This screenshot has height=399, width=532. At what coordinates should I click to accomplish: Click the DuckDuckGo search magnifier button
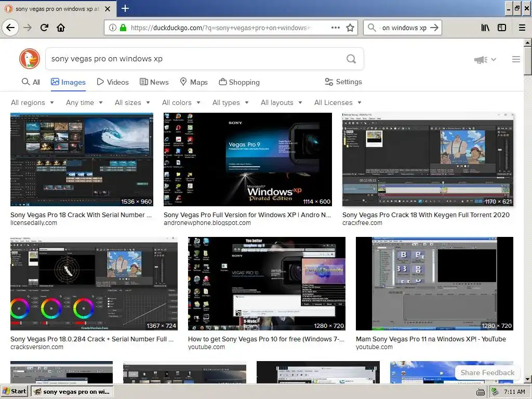[351, 59]
